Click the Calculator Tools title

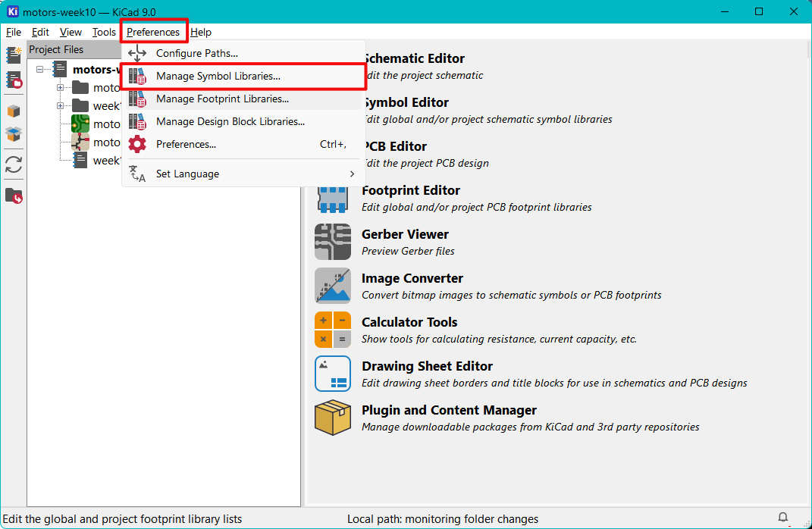(409, 322)
